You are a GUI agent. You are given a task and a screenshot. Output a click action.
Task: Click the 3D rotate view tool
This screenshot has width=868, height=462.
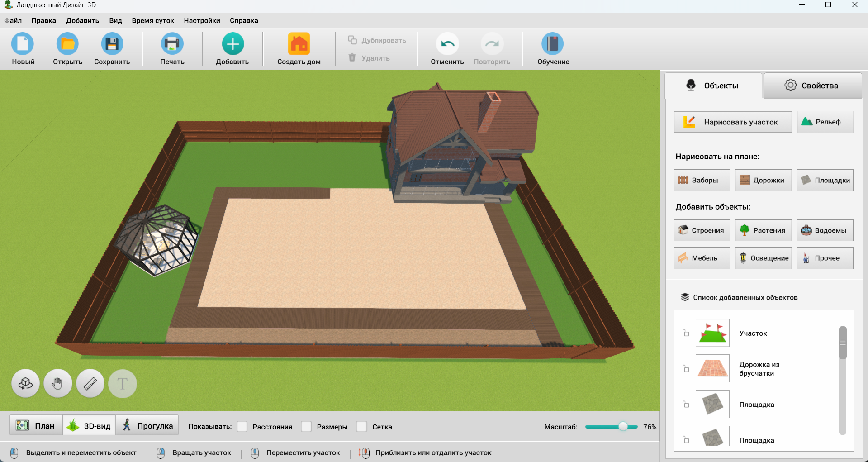(x=25, y=384)
